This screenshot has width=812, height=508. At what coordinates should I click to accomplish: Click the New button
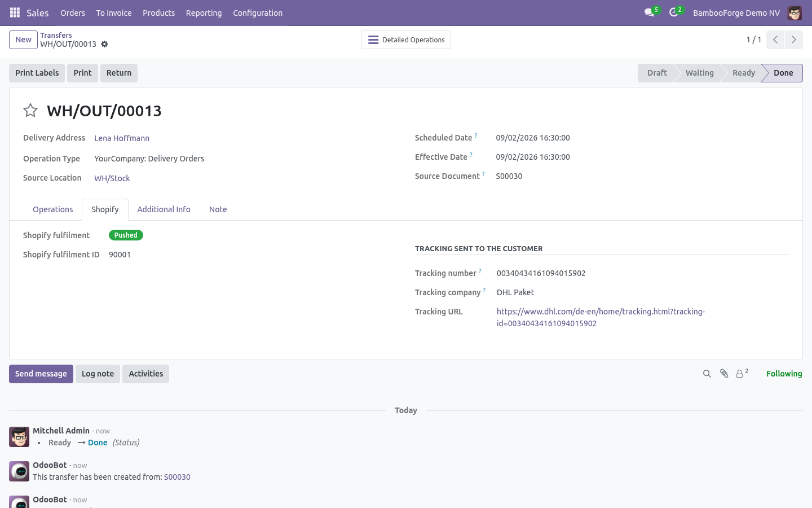[23, 40]
